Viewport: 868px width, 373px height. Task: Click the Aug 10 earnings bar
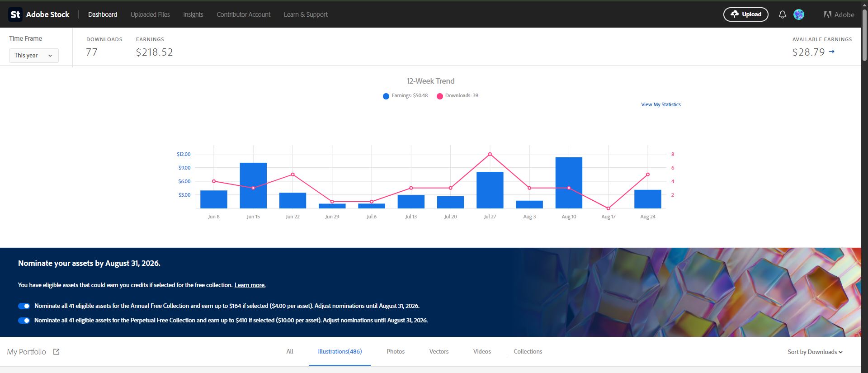569,183
